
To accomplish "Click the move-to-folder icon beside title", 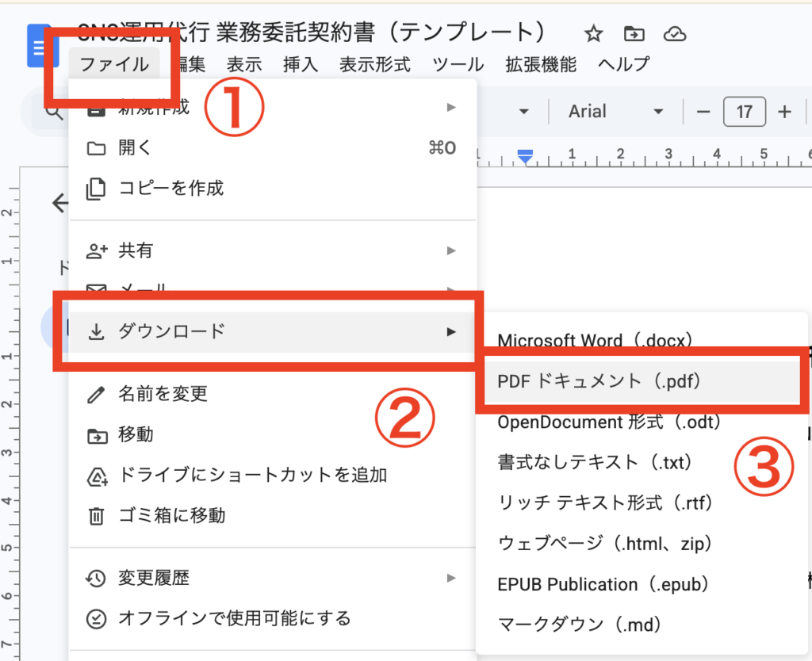I will pos(634,33).
